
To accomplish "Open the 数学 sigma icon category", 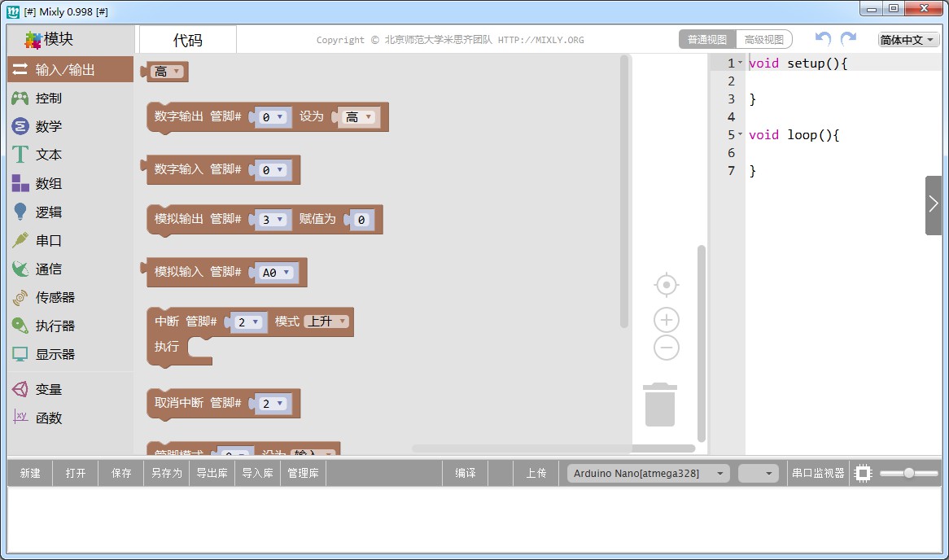I will [20, 126].
